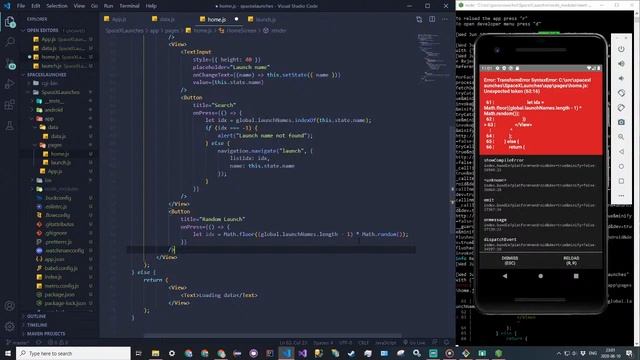The width and height of the screenshot is (640, 360).
Task: Open the Selection menu
Action: pyautogui.click(x=57, y=6)
